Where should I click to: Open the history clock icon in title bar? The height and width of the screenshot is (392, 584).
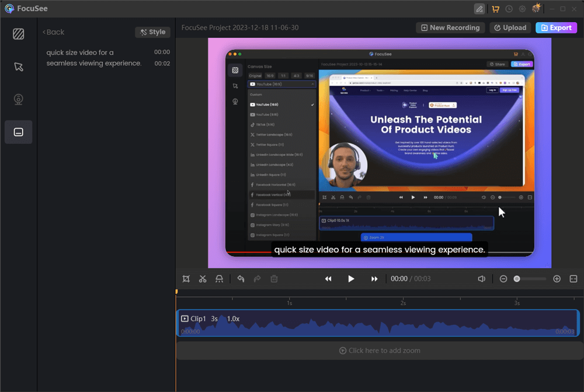(509, 9)
